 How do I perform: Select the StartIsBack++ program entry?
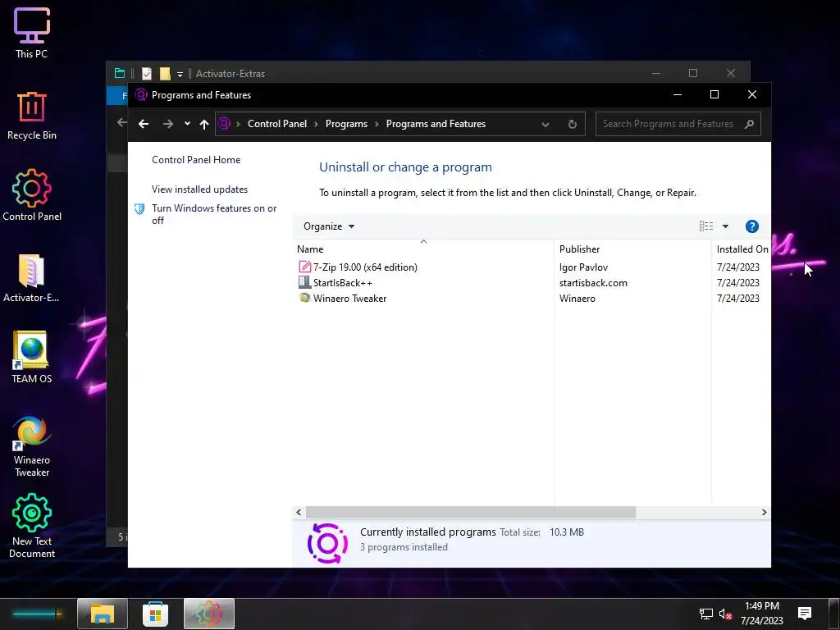[342, 282]
